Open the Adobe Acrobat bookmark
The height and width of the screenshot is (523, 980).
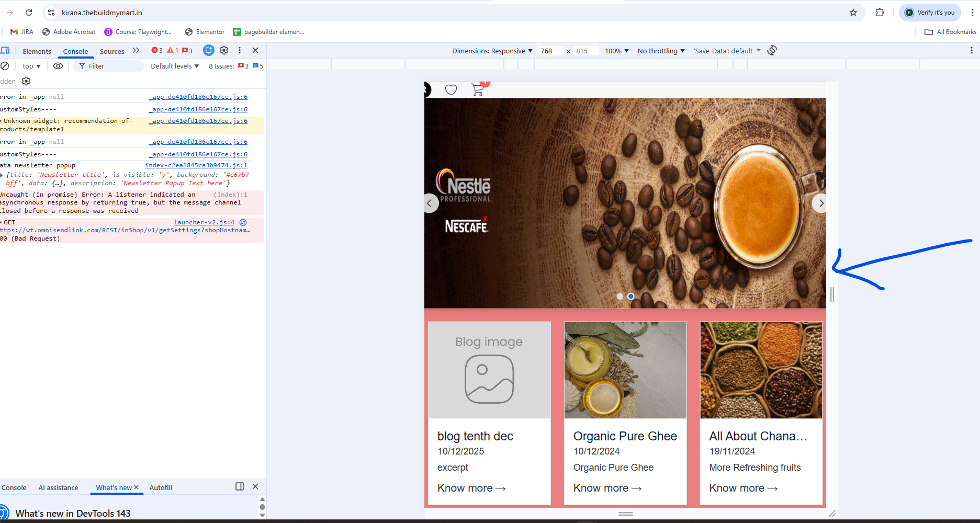coord(69,32)
